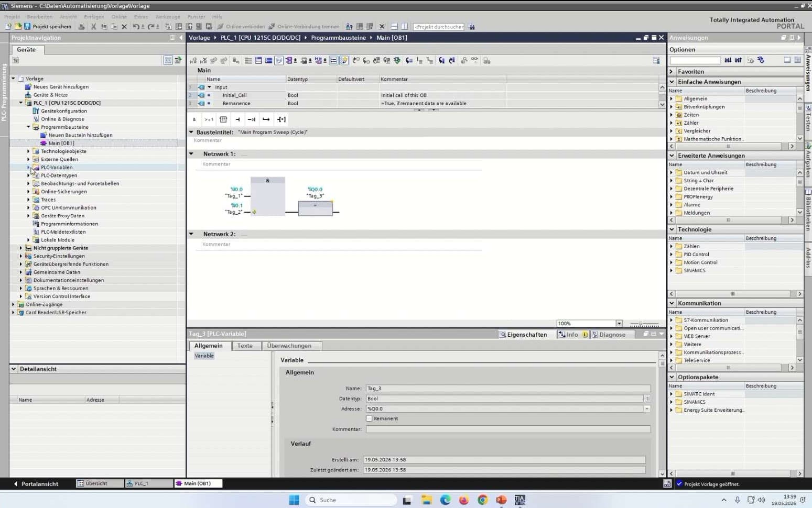
Task: Click the search binoculars icon beside project search
Action: 472,27
